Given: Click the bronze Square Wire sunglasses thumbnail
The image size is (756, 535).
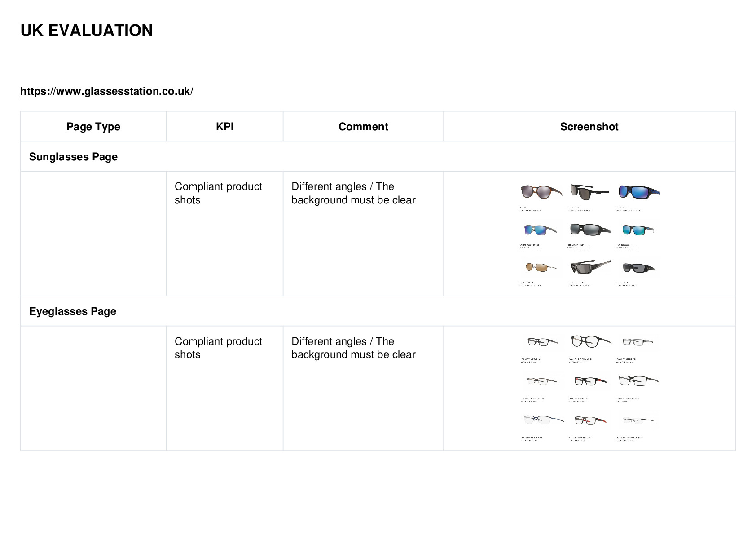Looking at the screenshot, I should click(x=541, y=268).
